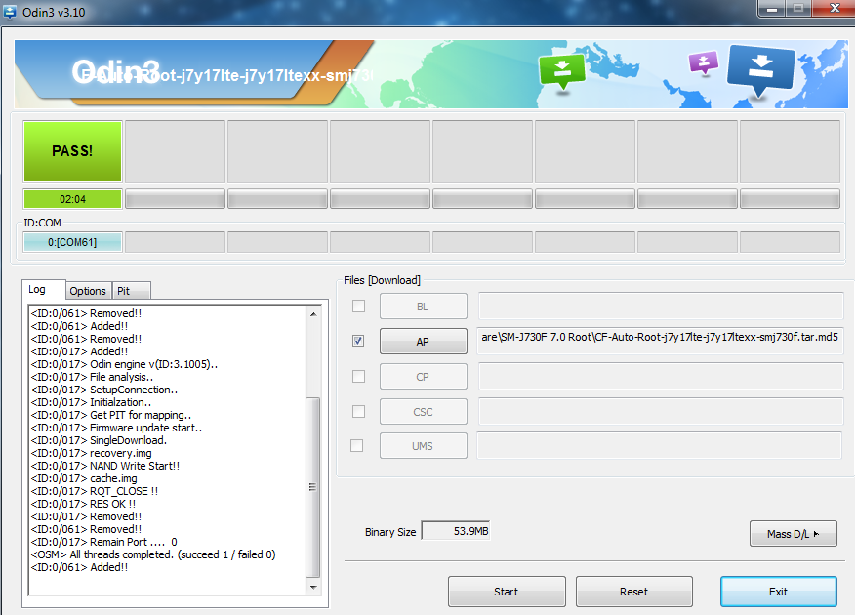
Task: Click log line 'NAND Write Start!!'
Action: [x=105, y=466]
